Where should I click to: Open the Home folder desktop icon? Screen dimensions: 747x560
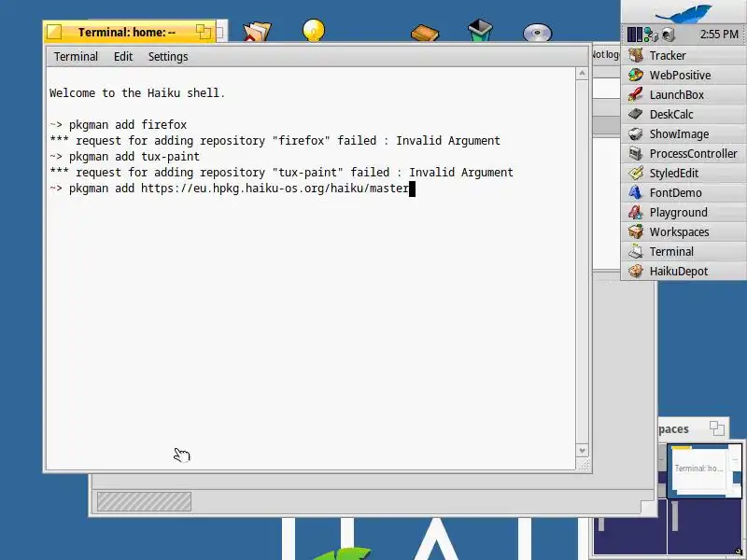tap(257, 32)
